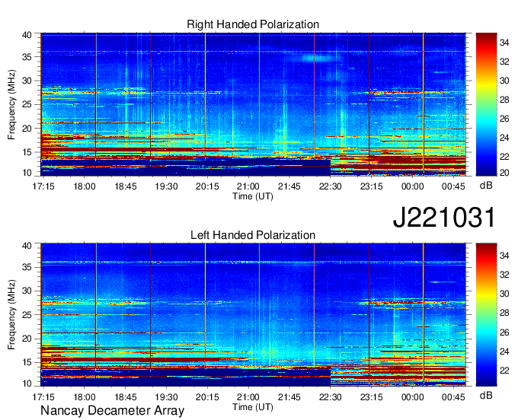Click 18:45 time tick under Right Handed plot
The width and height of the screenshot is (518, 420).
pyautogui.click(x=126, y=186)
